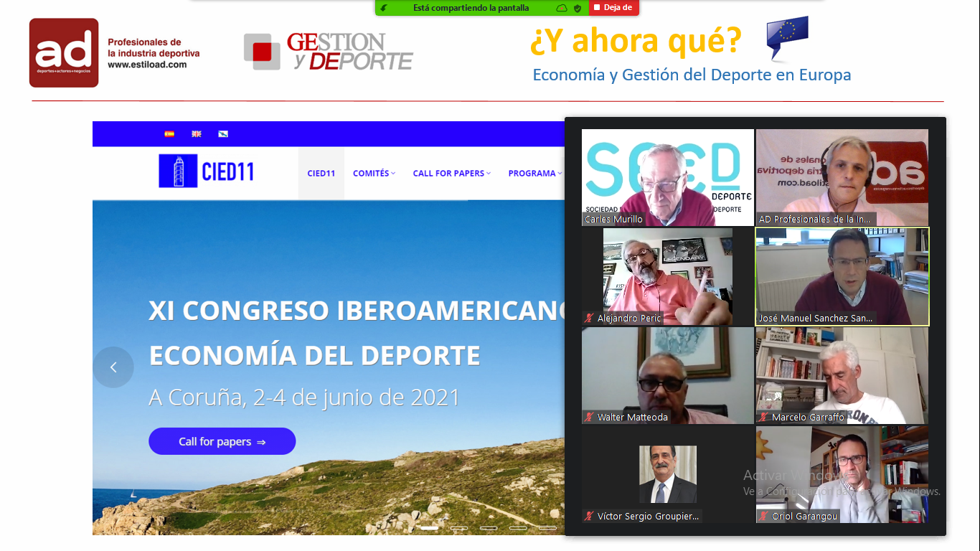Click the muted mic icon beside Marcelo Garraffo
The image size is (980, 551).
763,417
